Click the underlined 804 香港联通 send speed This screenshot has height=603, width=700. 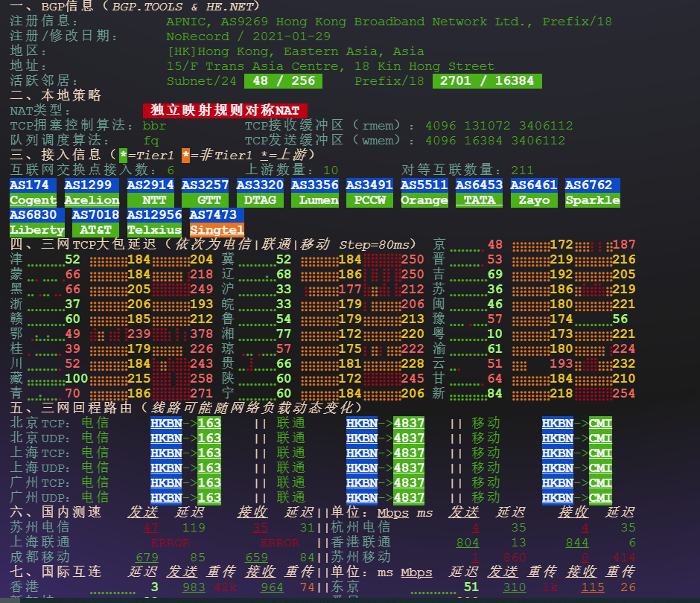[468, 543]
